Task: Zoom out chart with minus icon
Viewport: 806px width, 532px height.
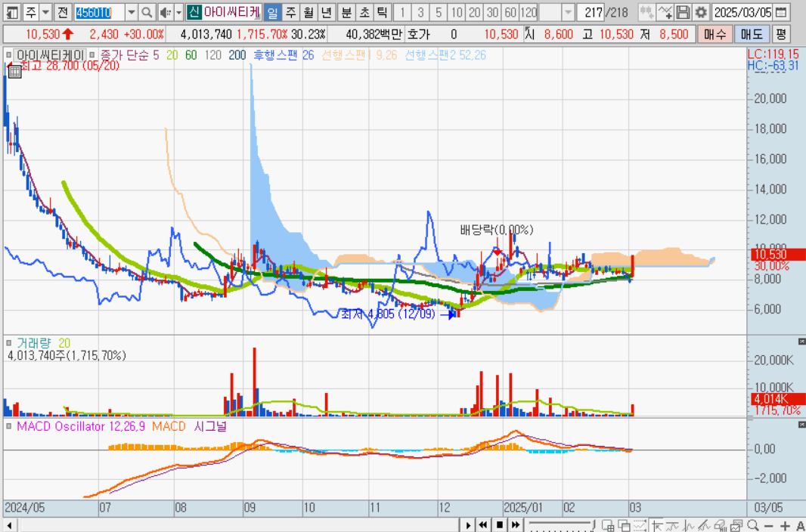Action: [x=769, y=525]
